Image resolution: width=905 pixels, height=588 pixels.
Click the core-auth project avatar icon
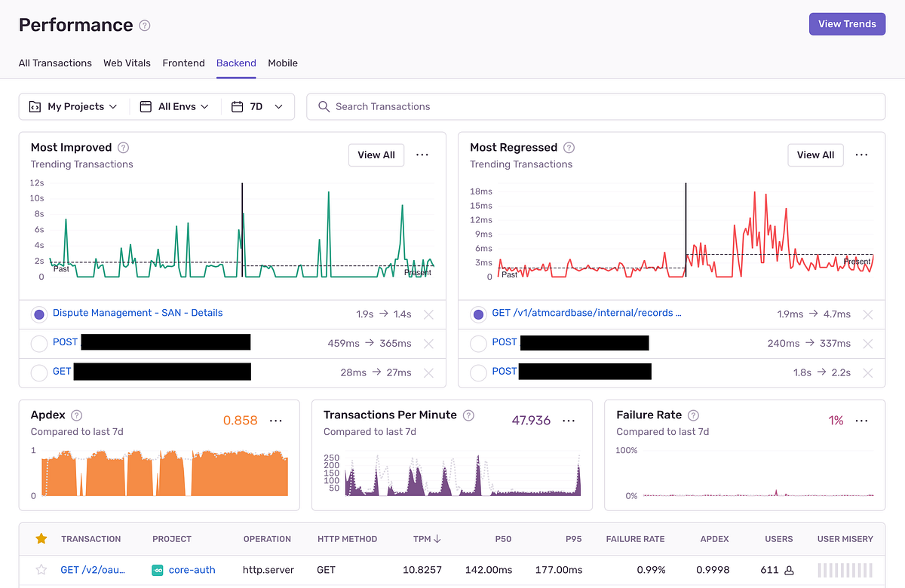(x=157, y=570)
